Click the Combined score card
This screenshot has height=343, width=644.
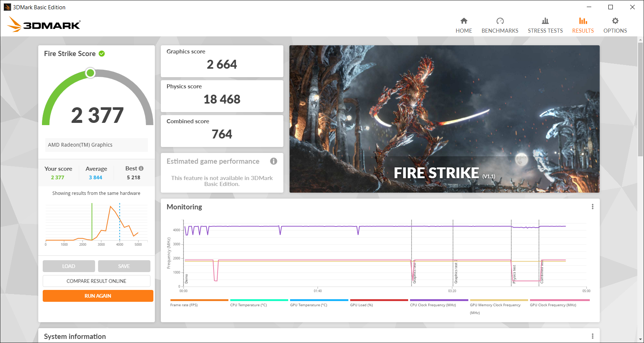222,131
